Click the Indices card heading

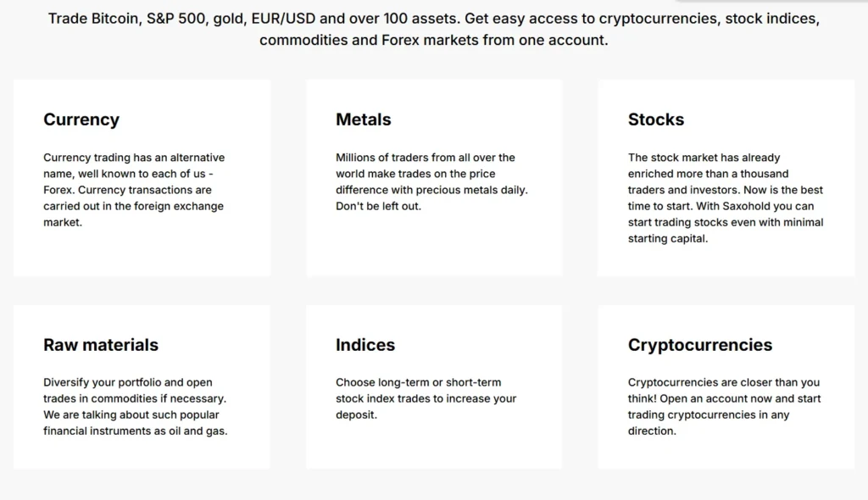click(365, 345)
